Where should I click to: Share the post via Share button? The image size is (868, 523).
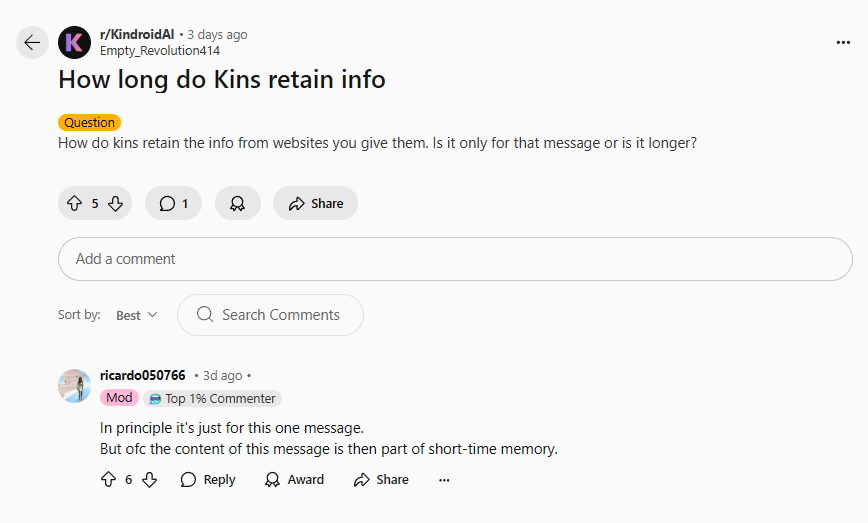click(316, 204)
